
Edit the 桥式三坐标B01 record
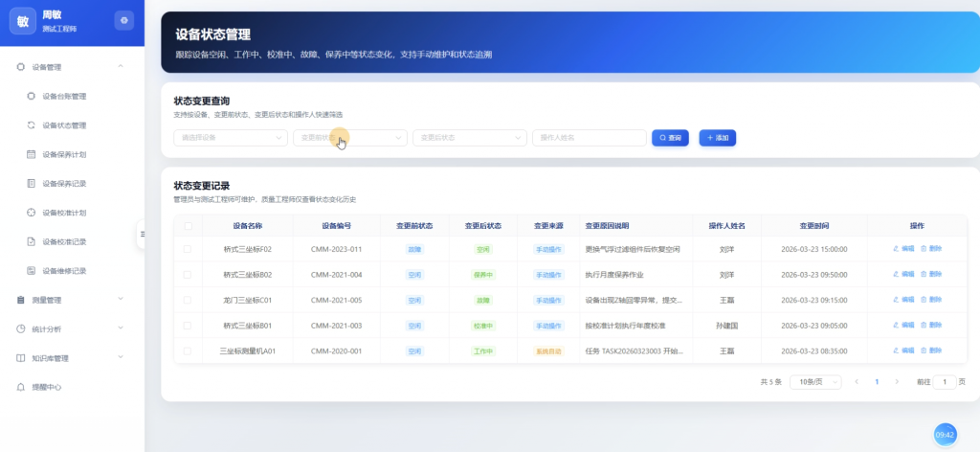pos(903,325)
